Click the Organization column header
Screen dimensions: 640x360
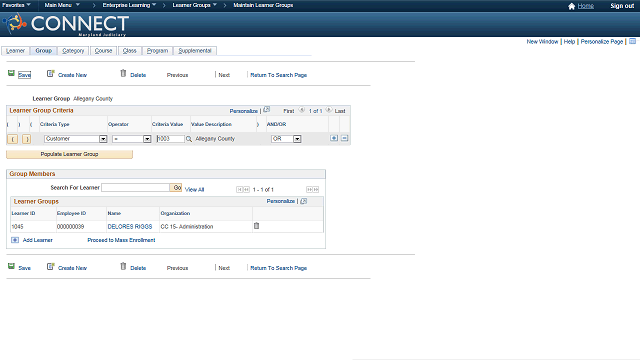pos(175,213)
